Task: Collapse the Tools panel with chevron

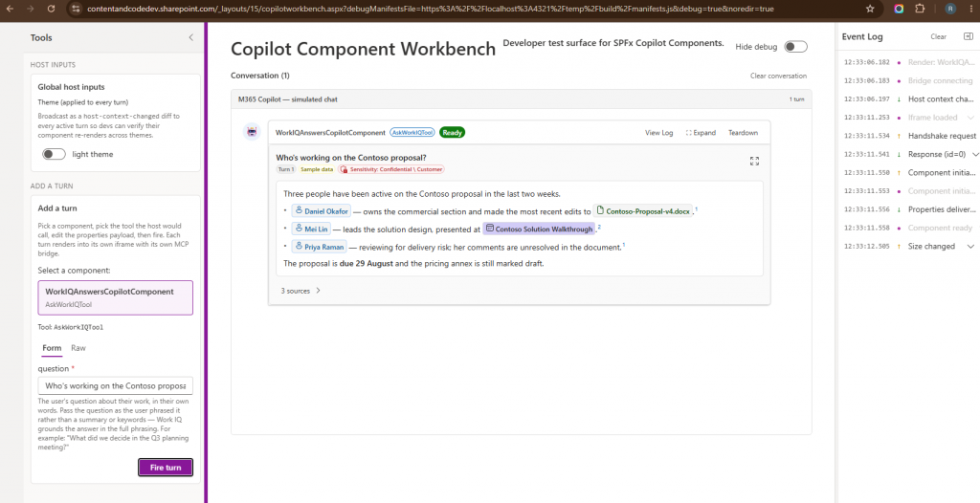Action: [x=191, y=37]
